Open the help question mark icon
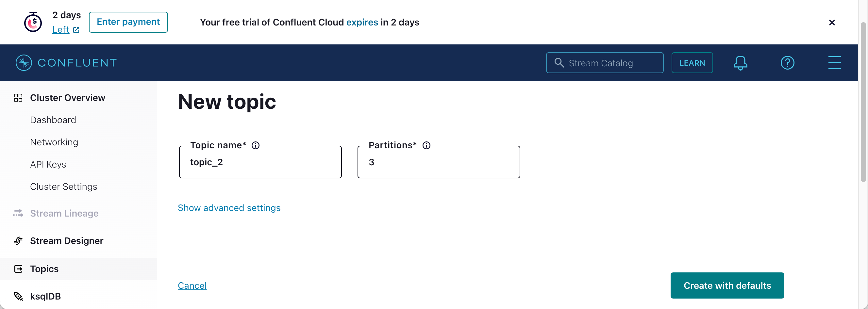The image size is (868, 309). [787, 63]
